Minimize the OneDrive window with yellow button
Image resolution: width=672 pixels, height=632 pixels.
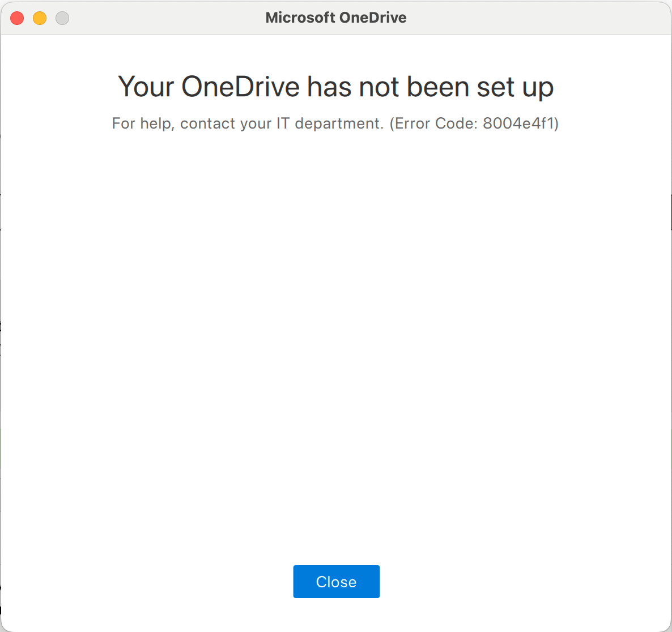point(40,18)
